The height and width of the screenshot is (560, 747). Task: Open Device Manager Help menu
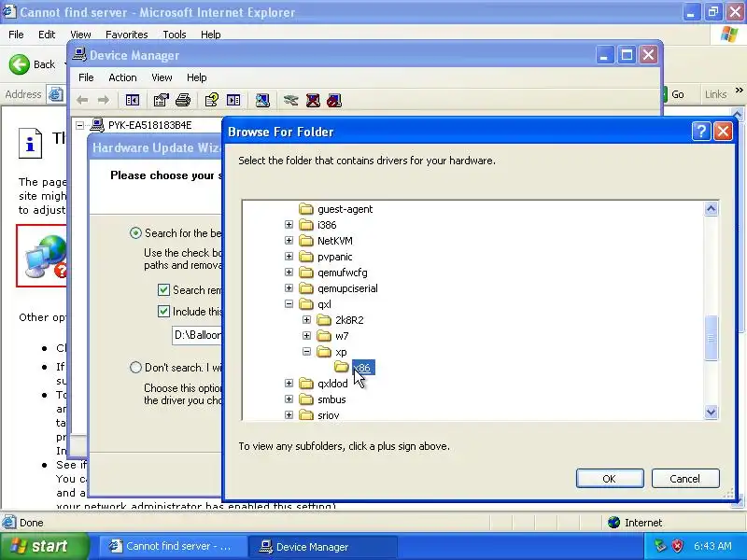(196, 77)
